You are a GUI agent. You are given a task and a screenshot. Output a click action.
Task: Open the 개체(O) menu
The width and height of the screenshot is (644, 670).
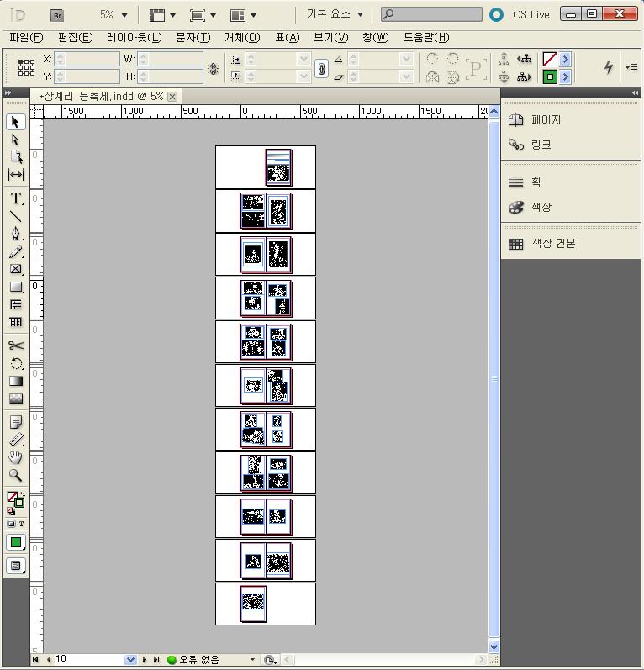click(x=241, y=38)
